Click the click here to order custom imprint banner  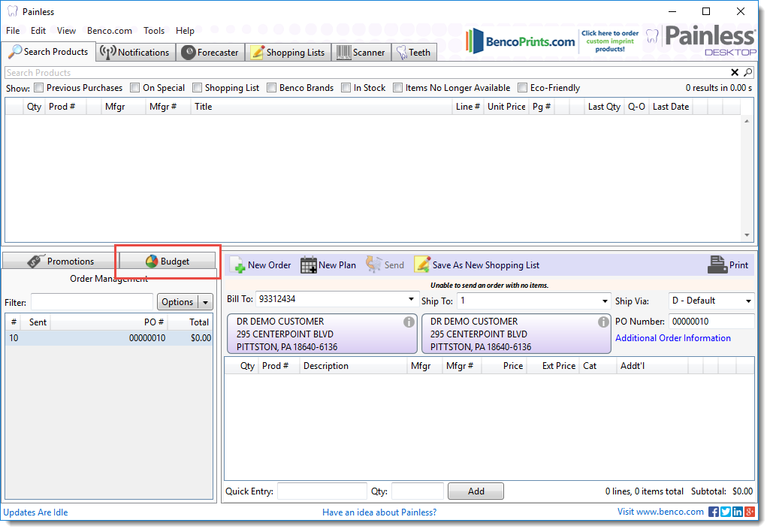click(x=610, y=41)
